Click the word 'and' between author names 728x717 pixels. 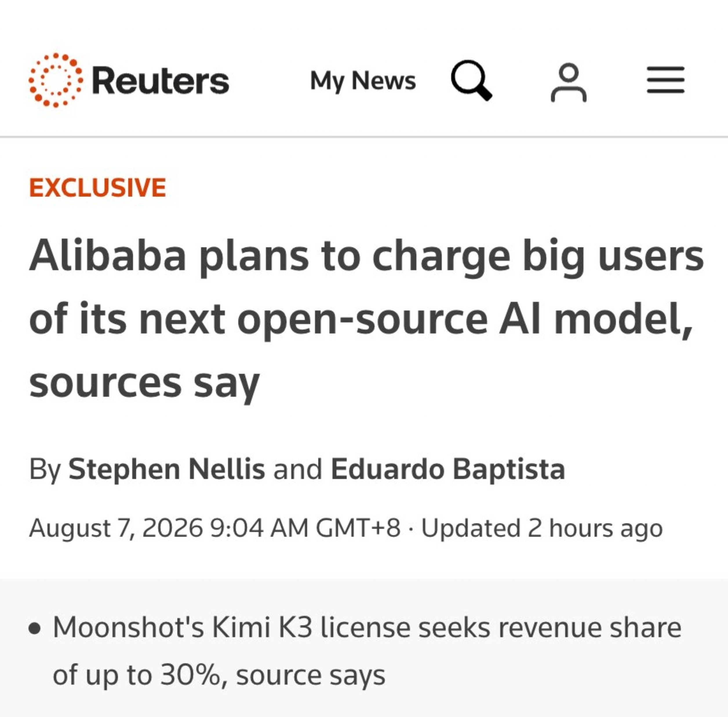[x=298, y=469]
